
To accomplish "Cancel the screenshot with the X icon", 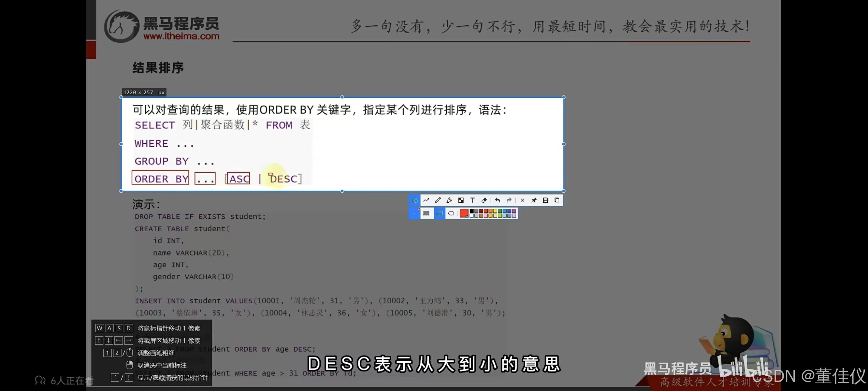I will 522,200.
